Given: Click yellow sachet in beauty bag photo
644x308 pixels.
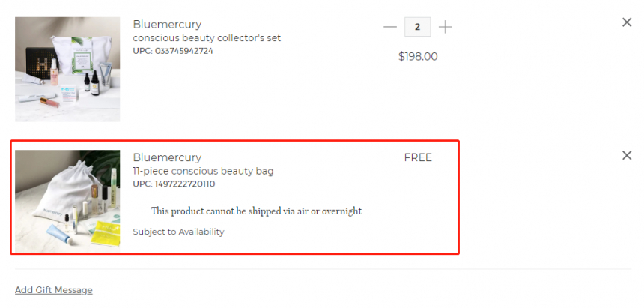Looking at the screenshot, I should (104, 234).
